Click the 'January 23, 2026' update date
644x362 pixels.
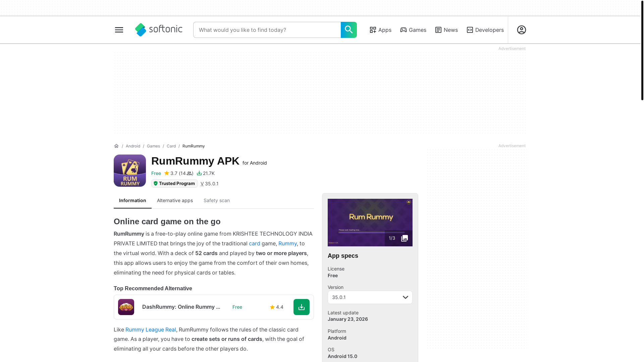click(x=348, y=319)
